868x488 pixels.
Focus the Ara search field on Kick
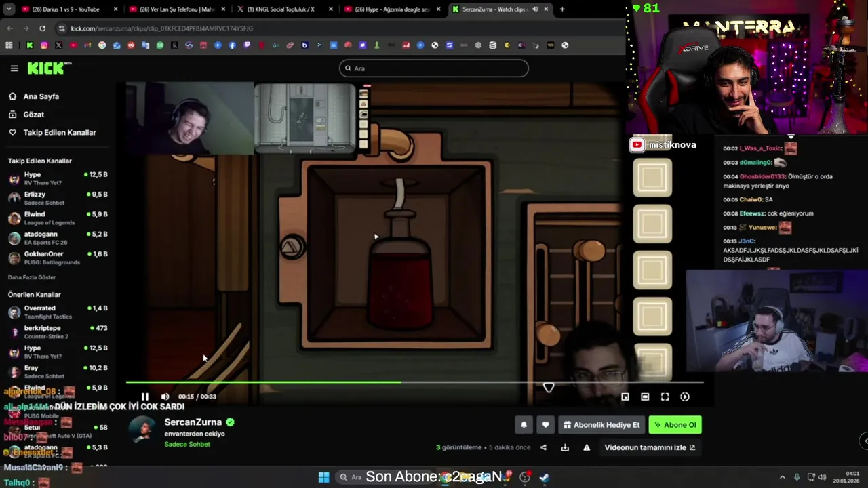(433, 68)
